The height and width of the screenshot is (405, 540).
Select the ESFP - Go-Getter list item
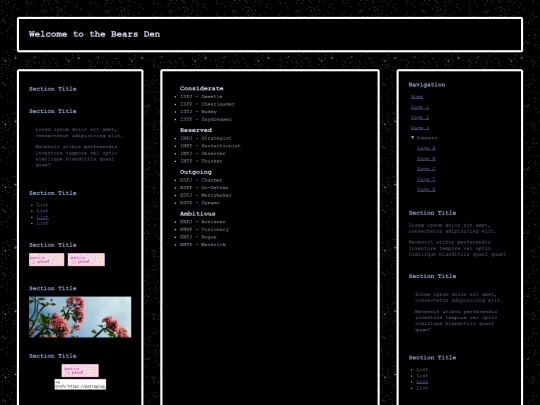pos(204,188)
